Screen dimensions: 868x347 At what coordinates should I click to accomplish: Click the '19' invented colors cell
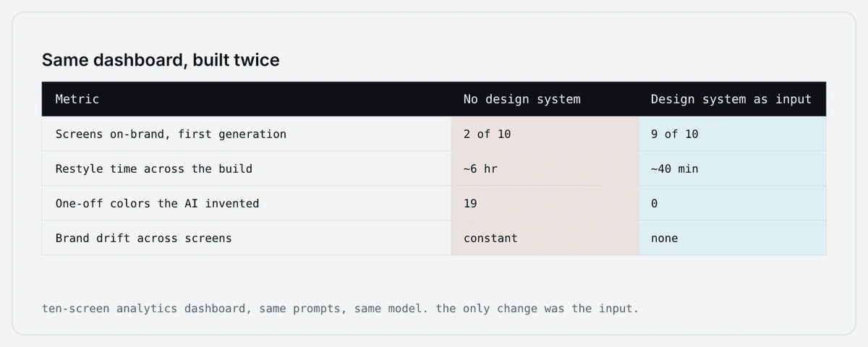(x=545, y=203)
